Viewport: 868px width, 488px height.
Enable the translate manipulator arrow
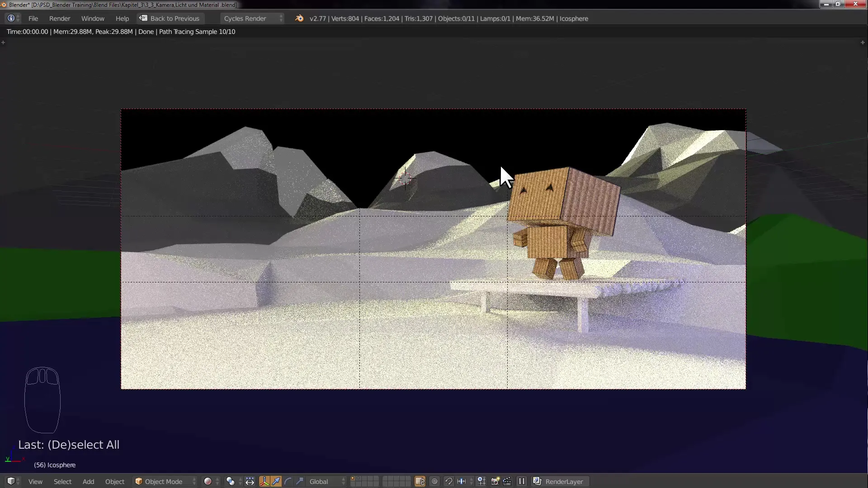pos(276,482)
